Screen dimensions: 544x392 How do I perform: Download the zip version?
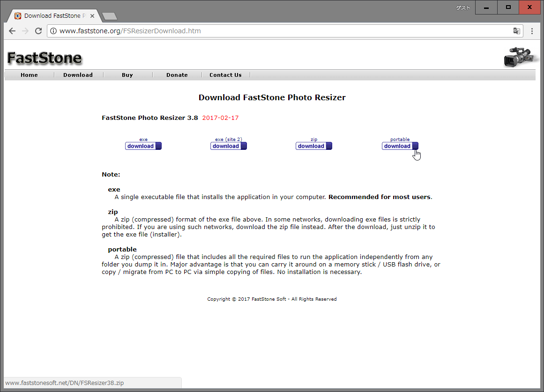click(313, 146)
